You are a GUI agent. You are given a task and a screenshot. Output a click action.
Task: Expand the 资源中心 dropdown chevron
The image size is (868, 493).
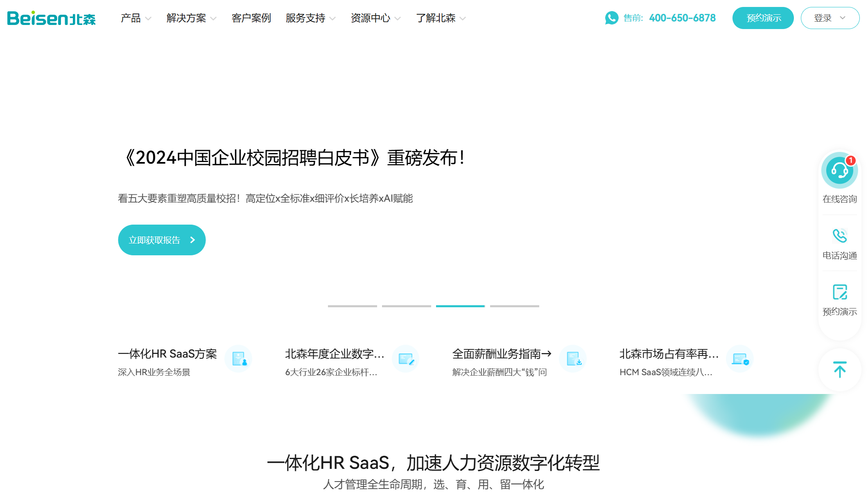click(x=398, y=18)
